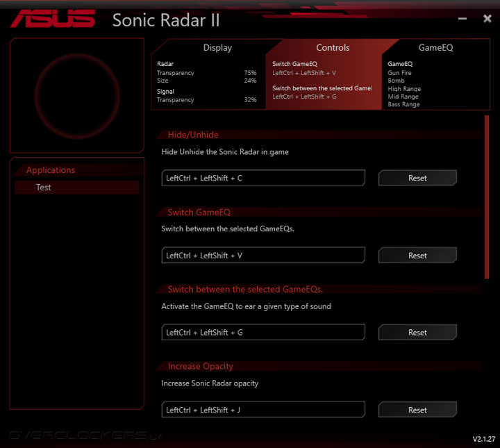Click 'Activate the GameEQ to ear' description
Viewport: 500px width, 448px height.
(x=246, y=306)
